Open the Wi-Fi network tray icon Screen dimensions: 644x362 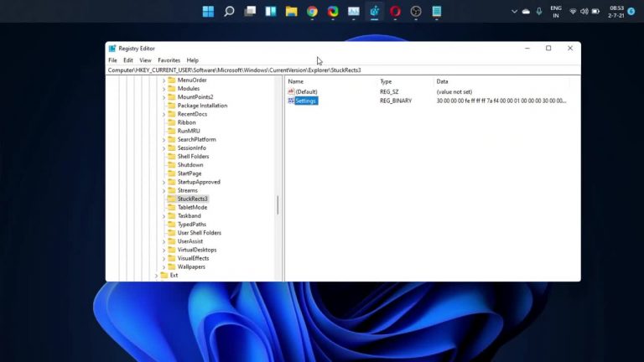[573, 12]
